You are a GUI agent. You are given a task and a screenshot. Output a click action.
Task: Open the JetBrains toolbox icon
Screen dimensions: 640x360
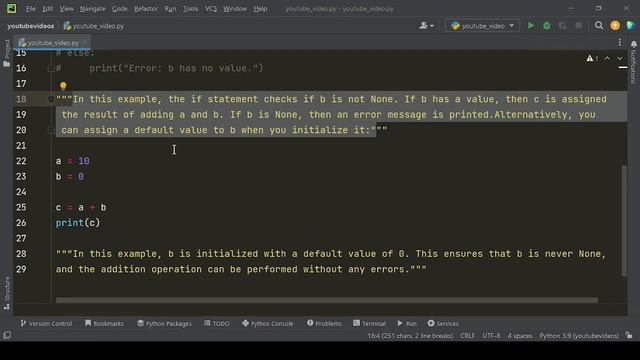tap(631, 26)
